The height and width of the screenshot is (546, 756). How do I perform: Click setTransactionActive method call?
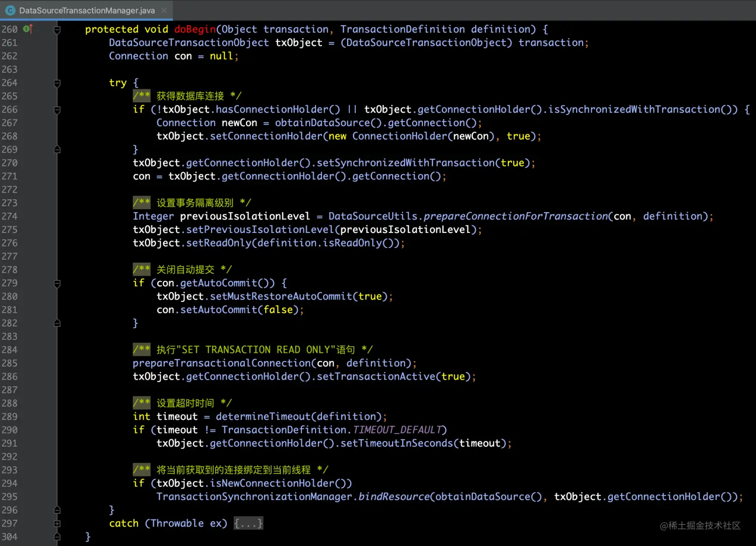tap(376, 377)
